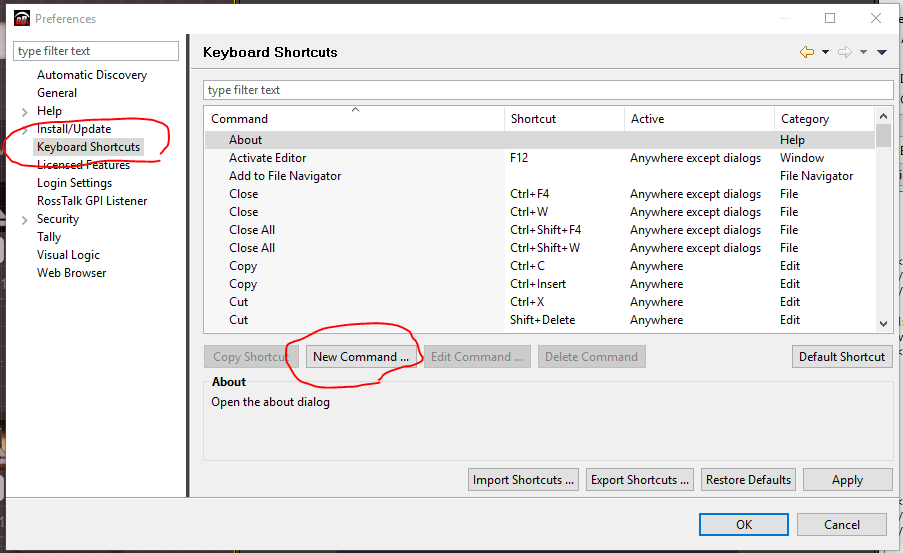Click in the Keyboard Shortcuts filter field
This screenshot has height=553, width=903.
click(x=547, y=90)
